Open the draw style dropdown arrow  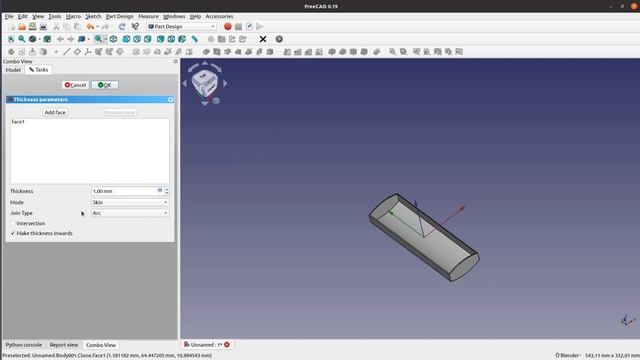tap(39, 39)
